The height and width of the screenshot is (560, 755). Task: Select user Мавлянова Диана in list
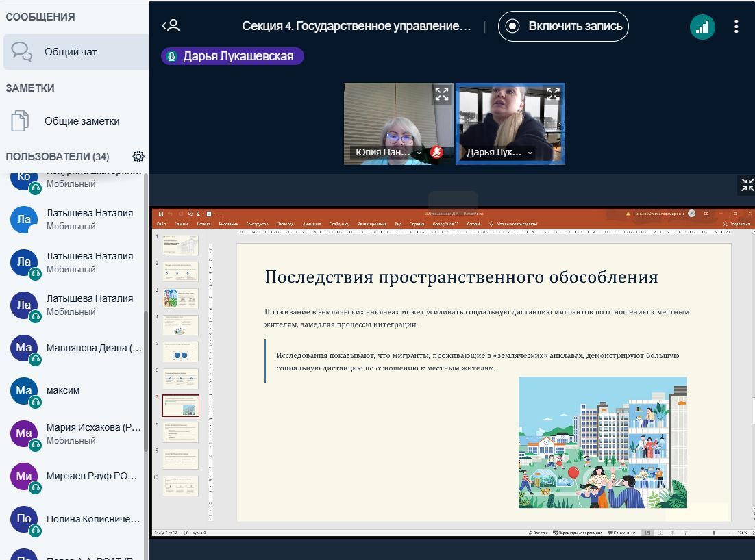point(76,348)
